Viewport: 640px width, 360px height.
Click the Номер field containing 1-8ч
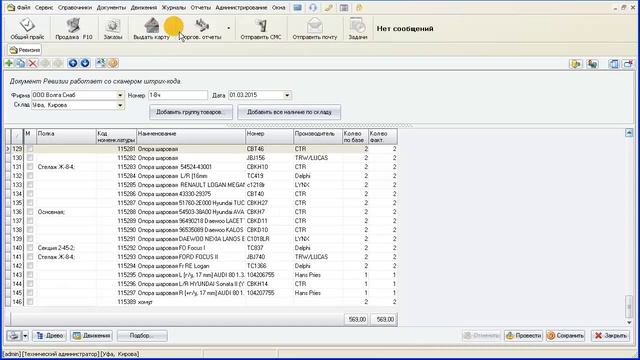click(x=178, y=95)
